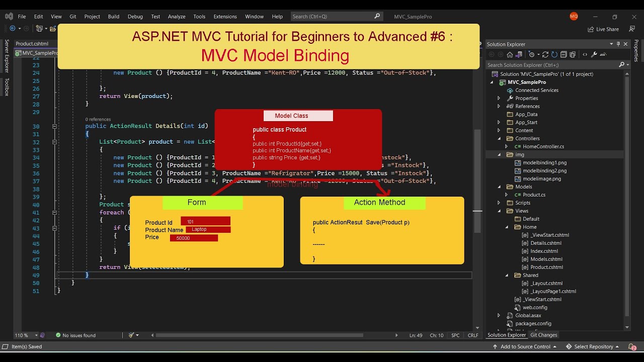Image resolution: width=644 pixels, height=362 pixels.
Task: Collapse the Views folder
Action: tap(499, 211)
